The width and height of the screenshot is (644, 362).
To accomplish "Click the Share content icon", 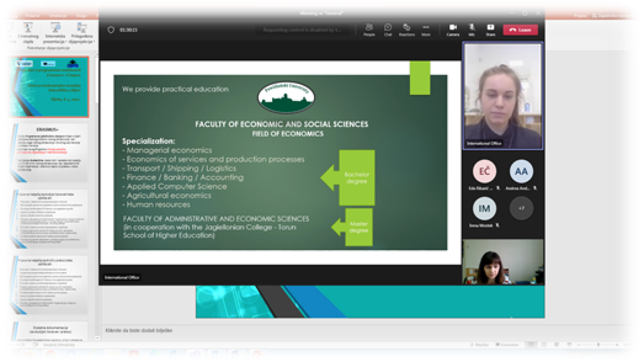I will [490, 29].
